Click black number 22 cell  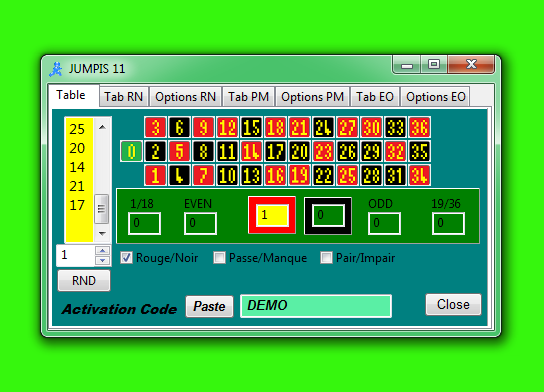click(323, 175)
